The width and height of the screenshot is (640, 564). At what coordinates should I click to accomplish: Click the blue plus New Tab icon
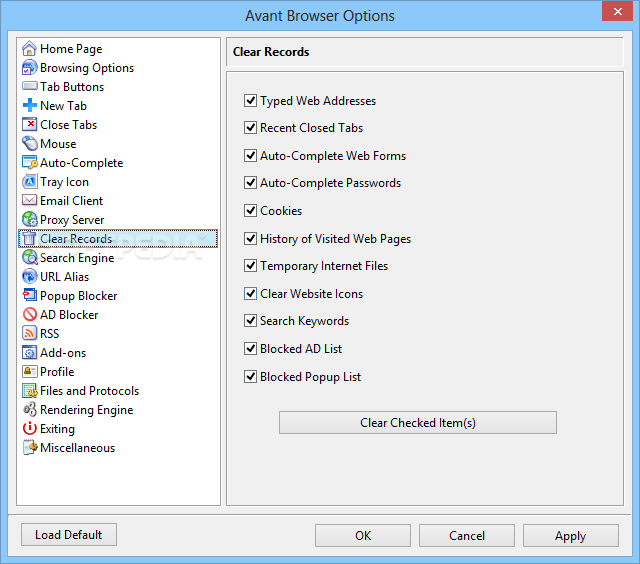(29, 106)
